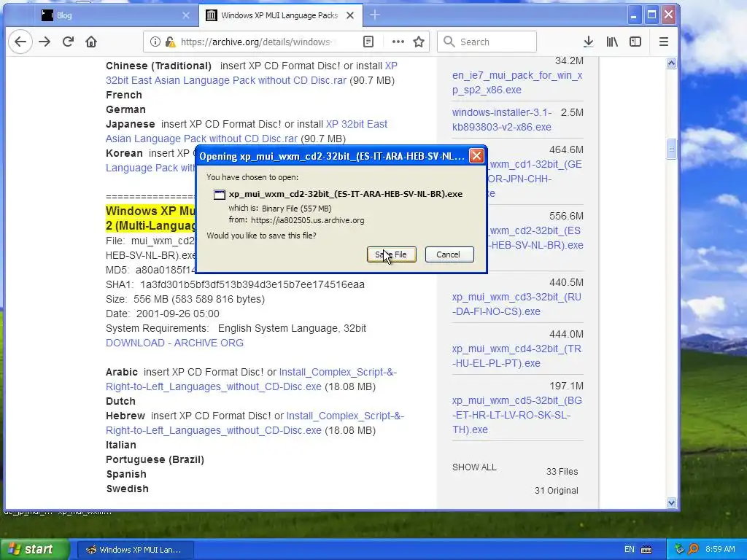
Task: Open Hebrew Install_Complex_Script link
Action: (255, 423)
